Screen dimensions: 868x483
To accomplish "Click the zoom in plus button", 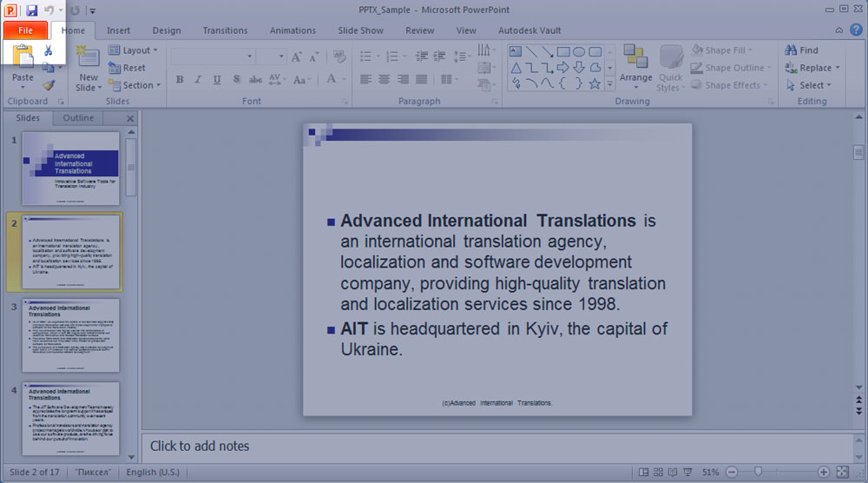I will click(x=824, y=472).
